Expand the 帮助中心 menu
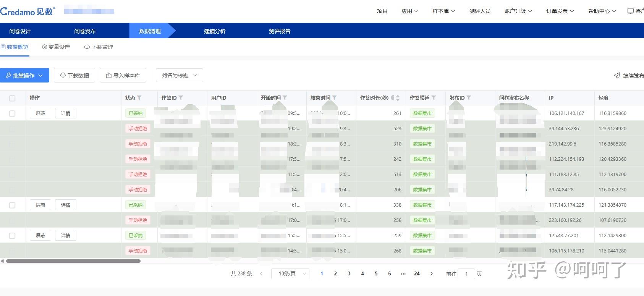The image size is (644, 296). [602, 11]
